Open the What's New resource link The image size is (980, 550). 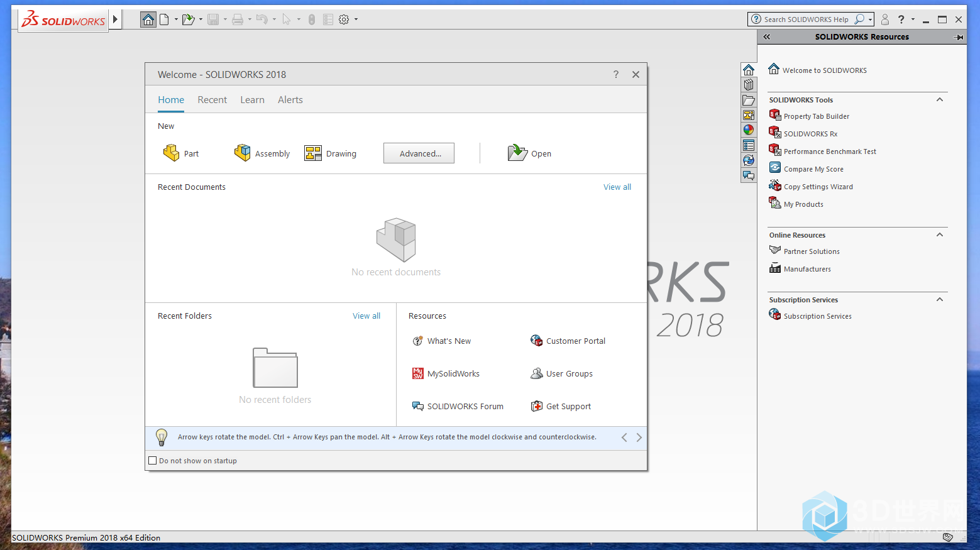[x=441, y=341]
